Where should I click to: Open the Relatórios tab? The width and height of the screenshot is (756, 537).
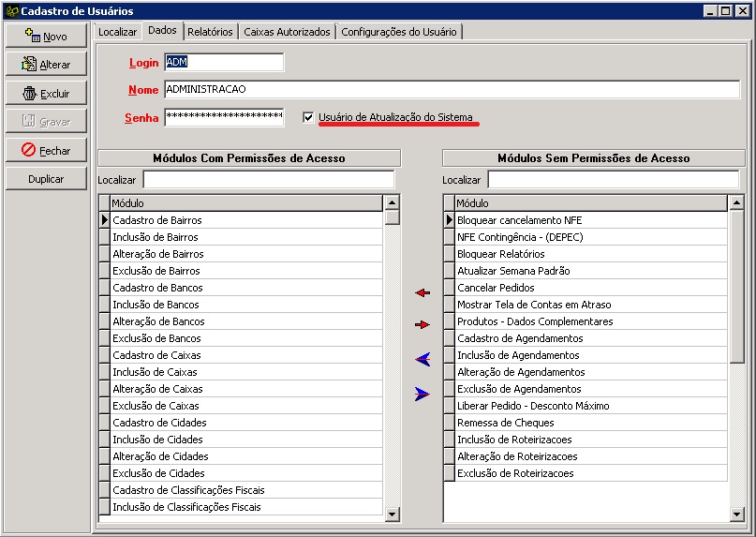[210, 32]
